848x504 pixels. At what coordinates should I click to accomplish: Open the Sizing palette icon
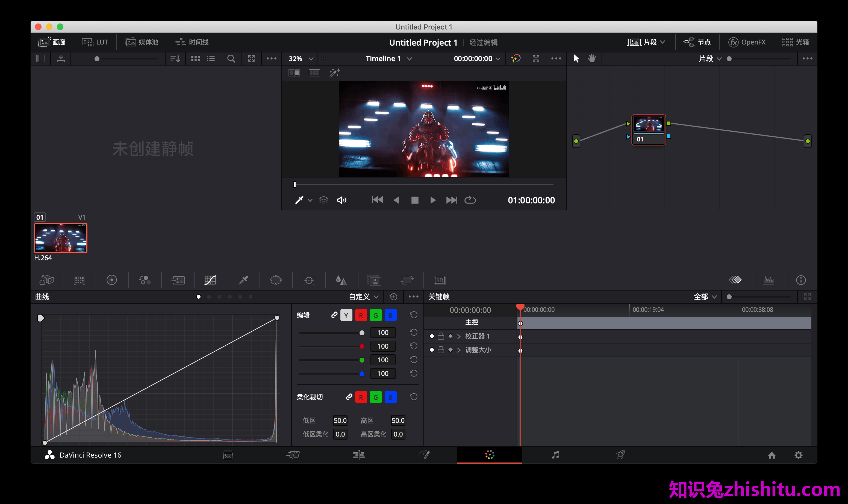click(407, 280)
